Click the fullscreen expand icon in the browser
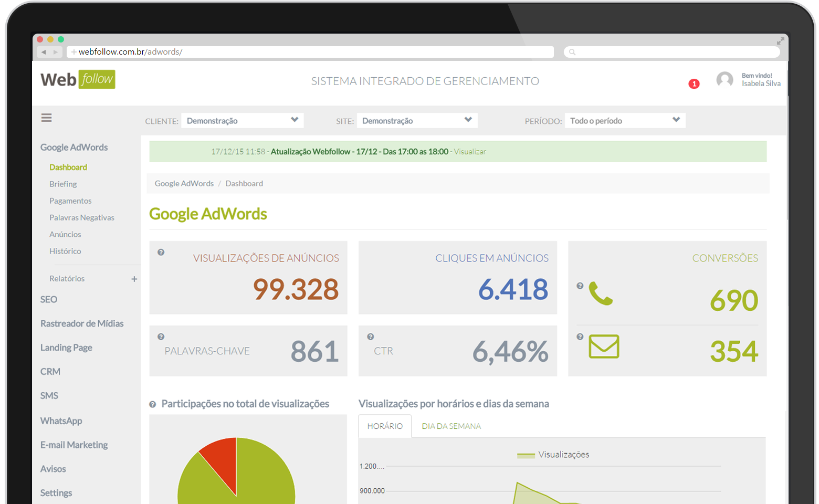 tap(781, 41)
